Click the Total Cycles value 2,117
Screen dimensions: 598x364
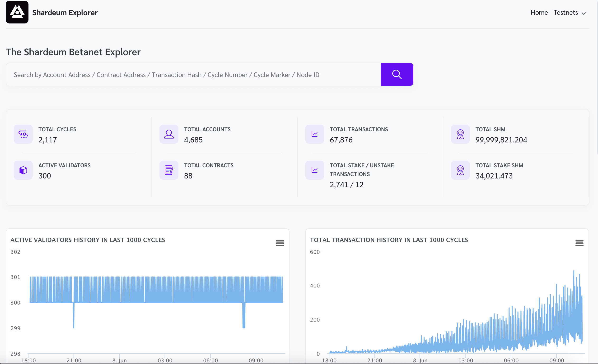[x=47, y=140]
